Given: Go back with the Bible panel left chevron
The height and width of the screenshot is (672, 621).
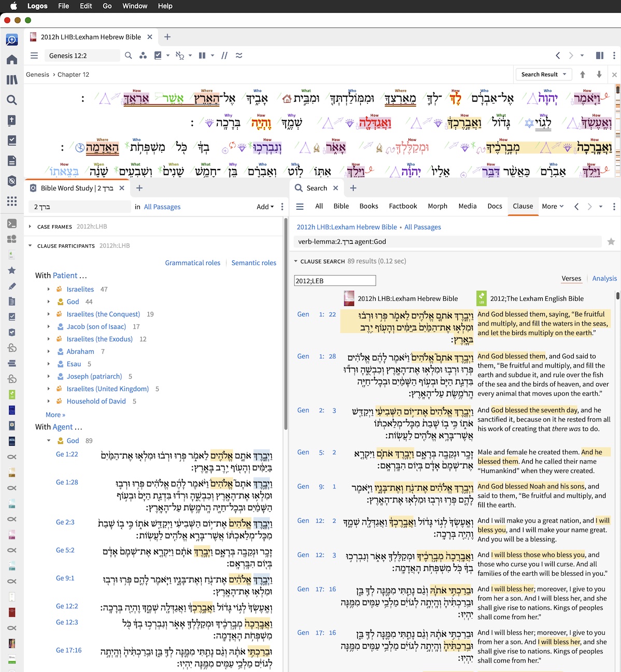Looking at the screenshot, I should [x=558, y=55].
